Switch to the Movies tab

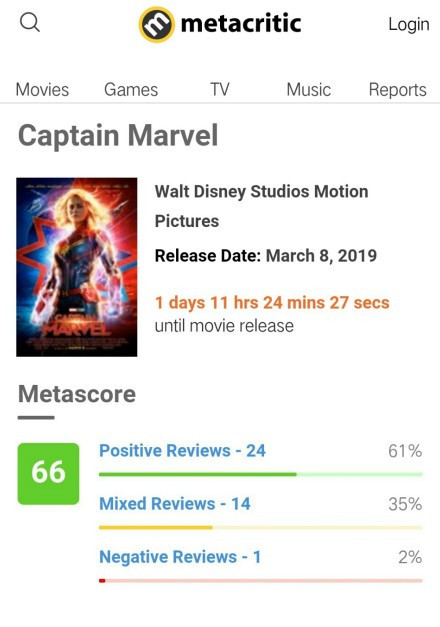(42, 90)
